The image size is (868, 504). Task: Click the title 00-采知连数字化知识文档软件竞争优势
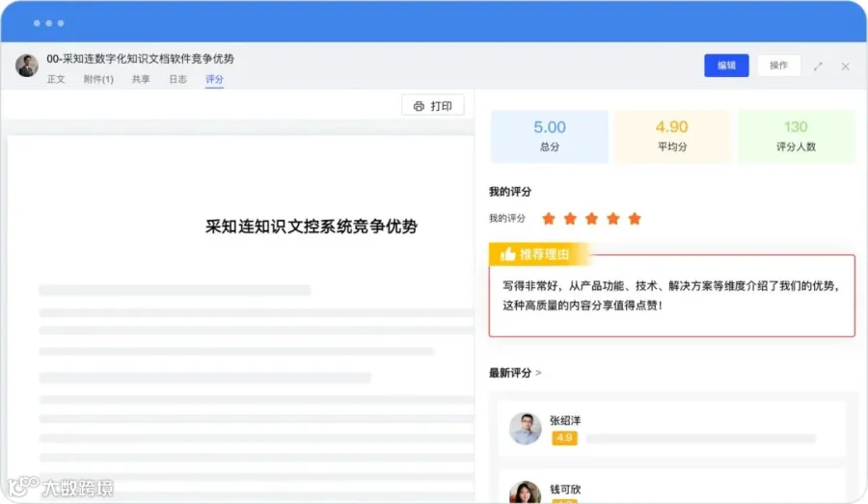[140, 59]
